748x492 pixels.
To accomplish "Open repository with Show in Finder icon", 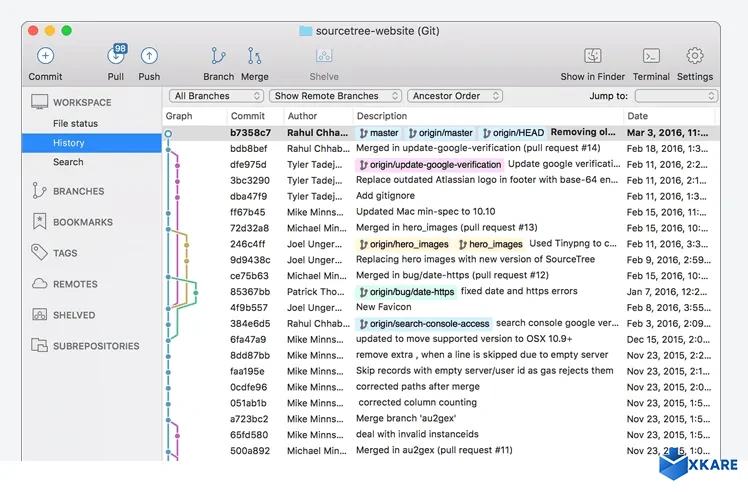I will [592, 56].
